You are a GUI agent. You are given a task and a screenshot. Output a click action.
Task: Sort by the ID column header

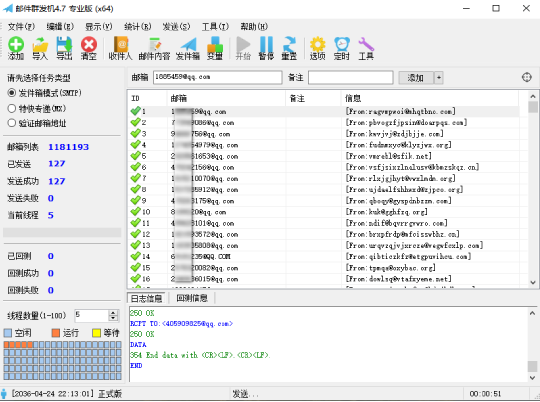147,99
